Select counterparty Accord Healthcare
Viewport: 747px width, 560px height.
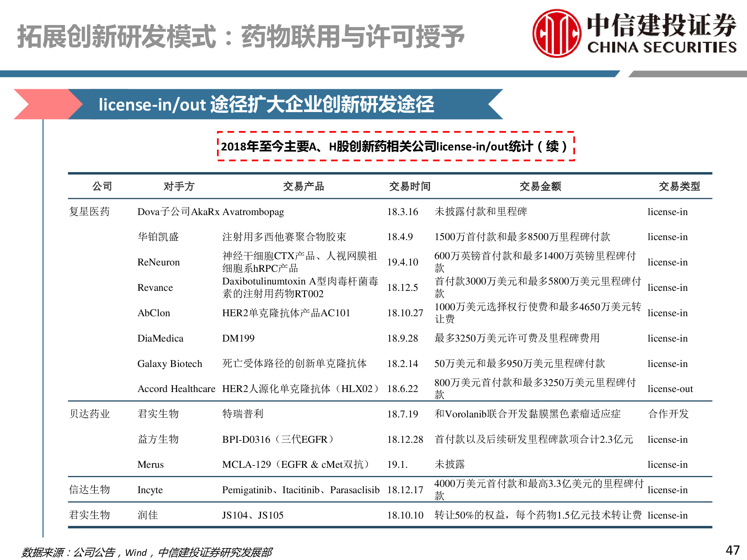176,389
